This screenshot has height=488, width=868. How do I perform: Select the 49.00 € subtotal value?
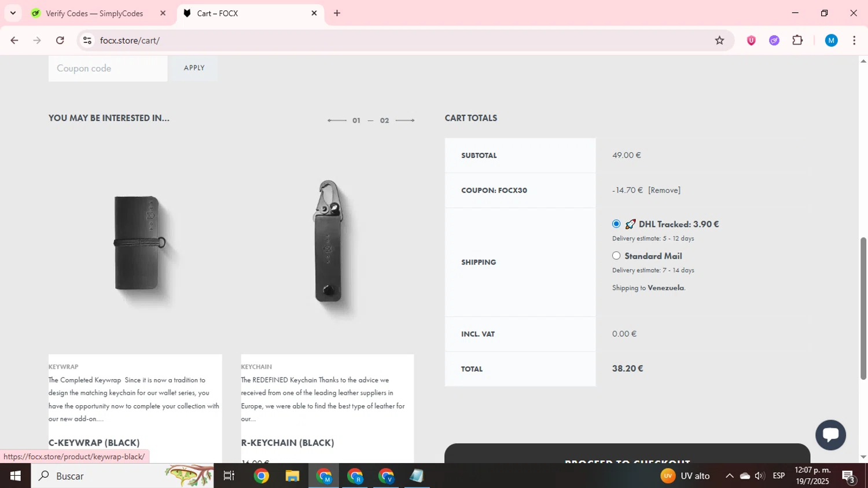click(626, 155)
